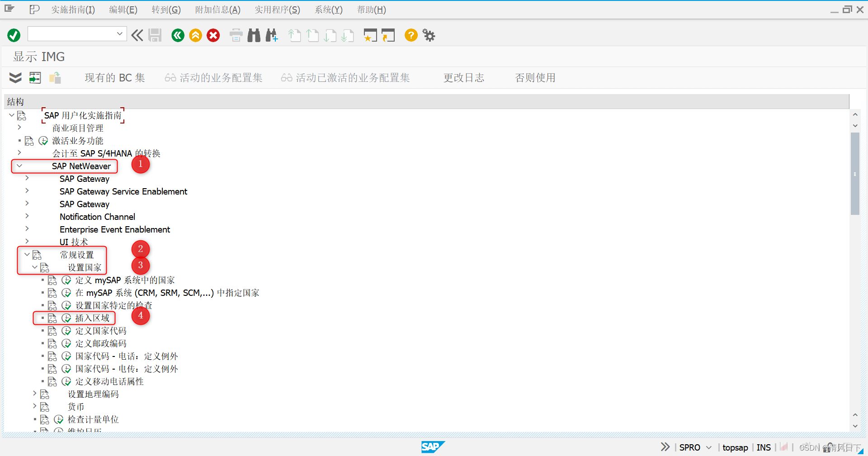
Task: Click the red Cancel X button
Action: [213, 35]
